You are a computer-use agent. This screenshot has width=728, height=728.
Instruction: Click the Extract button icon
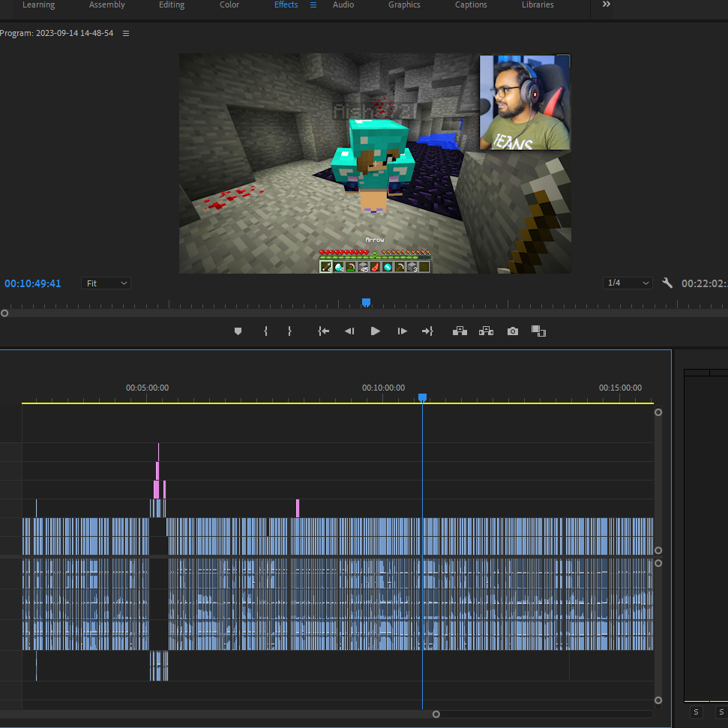[486, 331]
